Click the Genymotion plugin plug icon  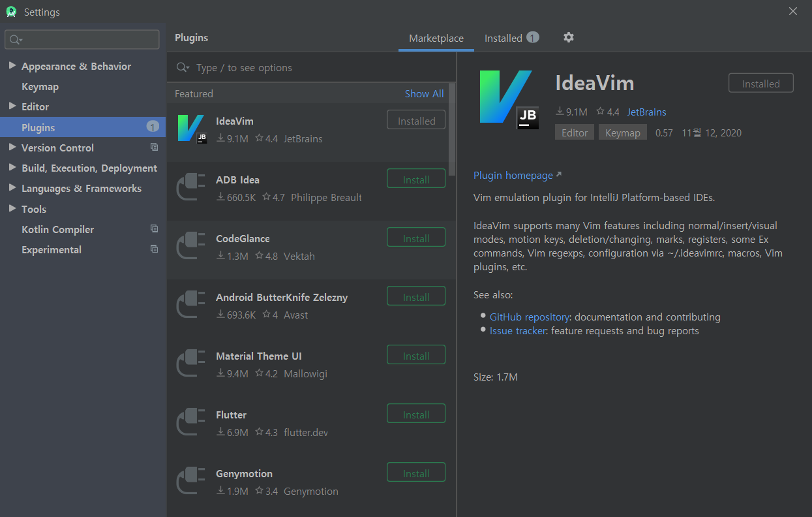pos(192,482)
